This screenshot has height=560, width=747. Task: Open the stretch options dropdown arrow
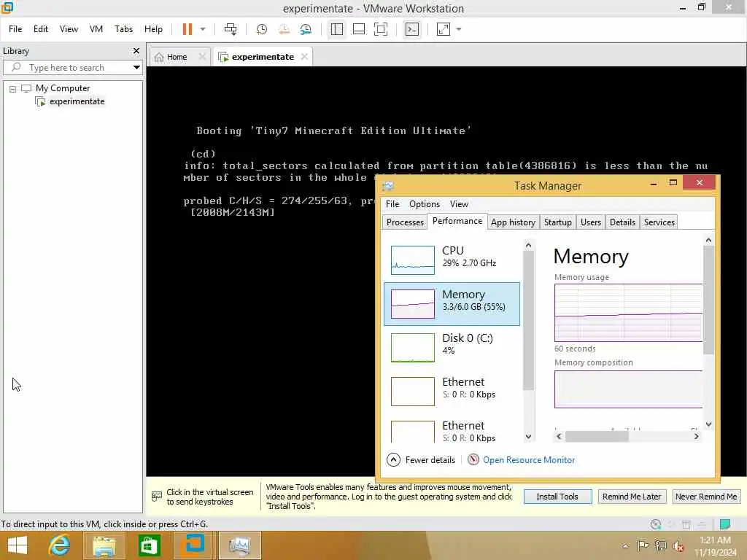pos(459,29)
